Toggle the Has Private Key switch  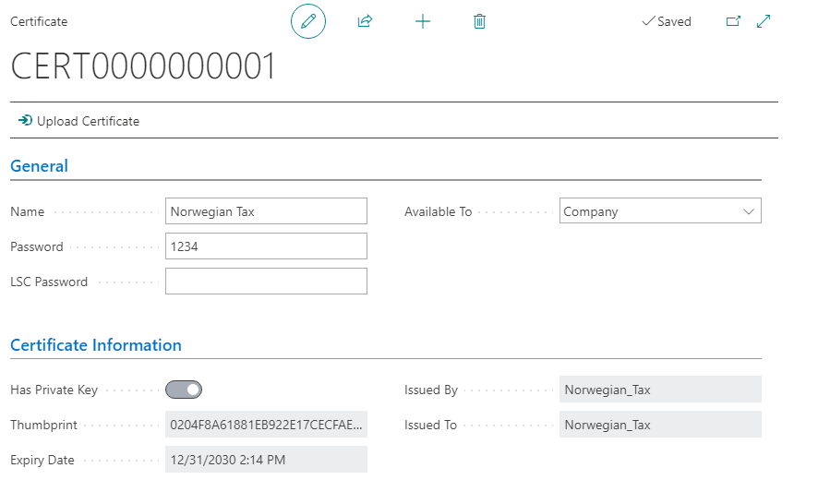[184, 390]
